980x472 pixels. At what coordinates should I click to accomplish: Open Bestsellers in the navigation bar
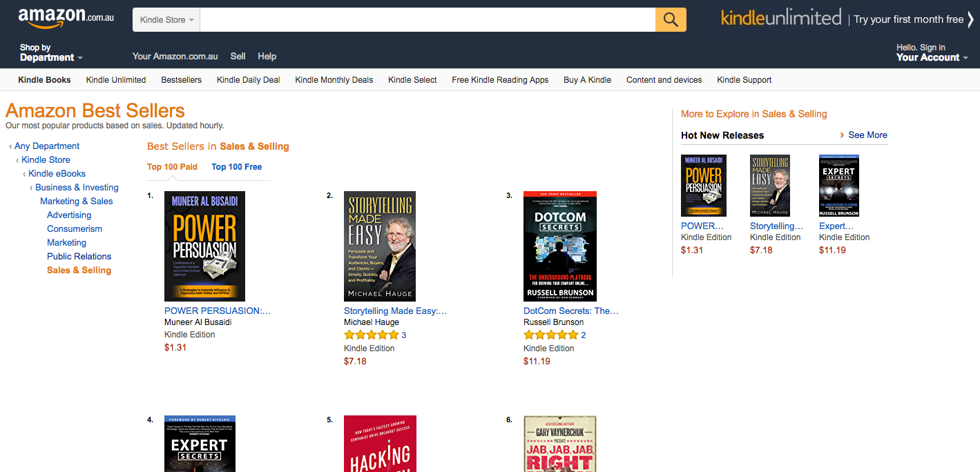181,80
